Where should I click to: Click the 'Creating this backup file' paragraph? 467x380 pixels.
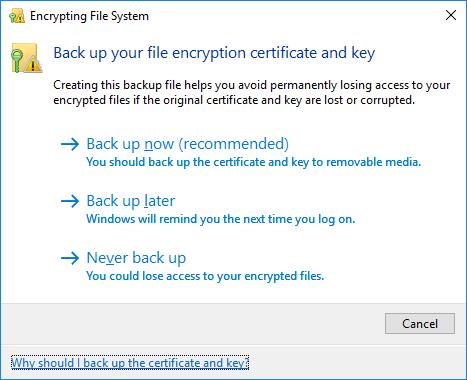pos(252,93)
